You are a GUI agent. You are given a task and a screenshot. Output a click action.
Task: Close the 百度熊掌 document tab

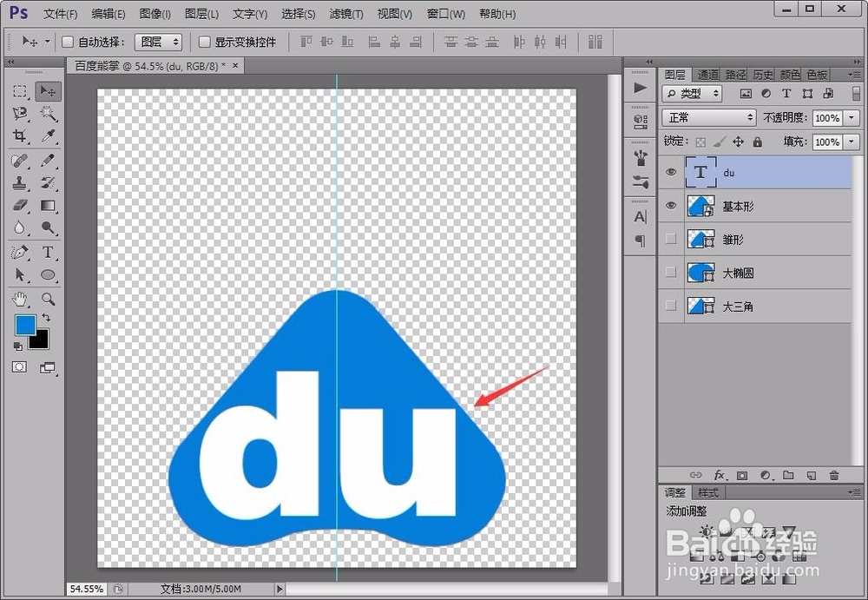[x=235, y=65]
